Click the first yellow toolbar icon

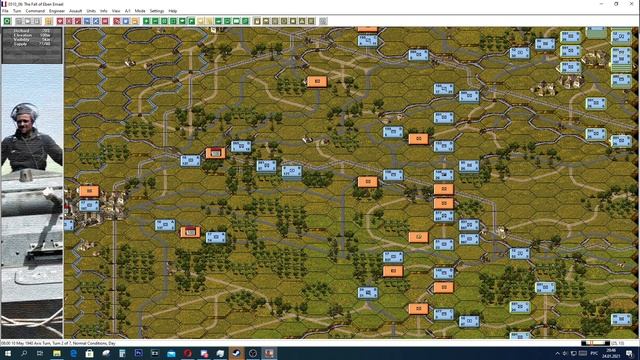200,21
